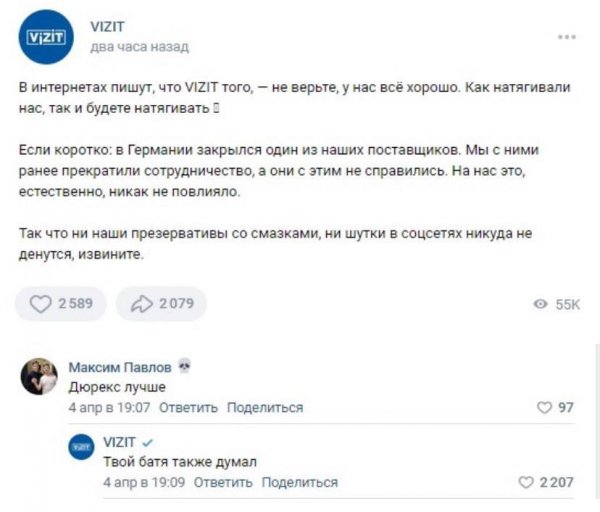
Task: Open the VIZIT name in the reply
Action: point(119,441)
